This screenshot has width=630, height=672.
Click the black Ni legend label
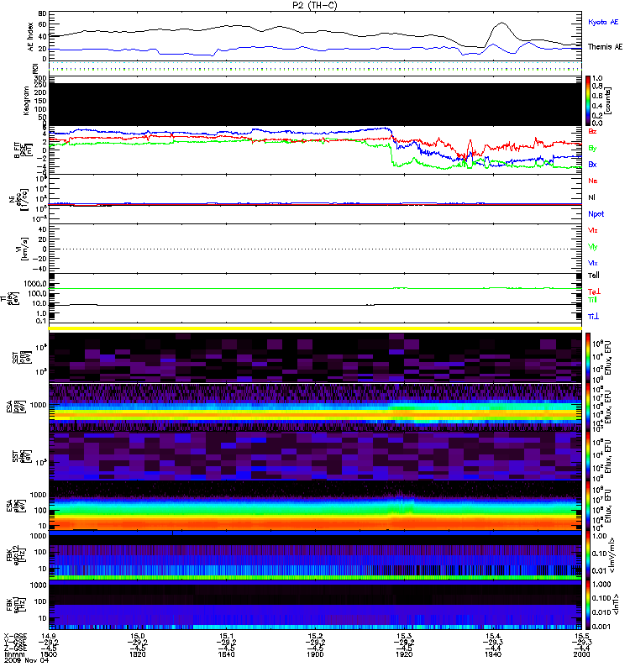coord(591,197)
